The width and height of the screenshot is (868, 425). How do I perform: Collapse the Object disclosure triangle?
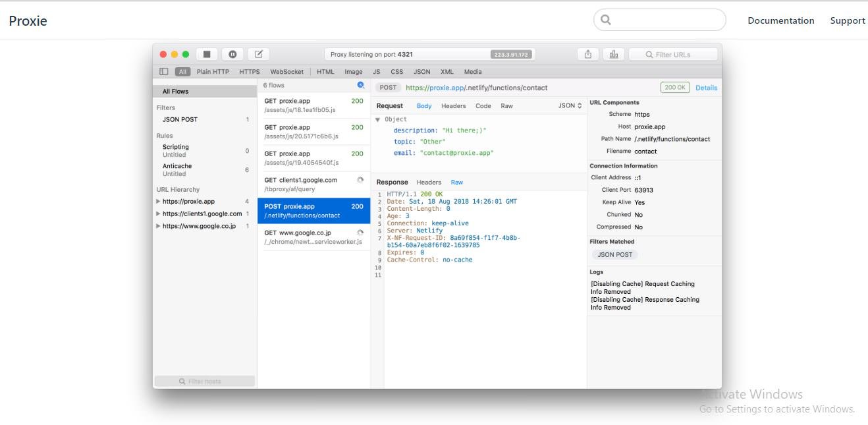click(x=378, y=120)
